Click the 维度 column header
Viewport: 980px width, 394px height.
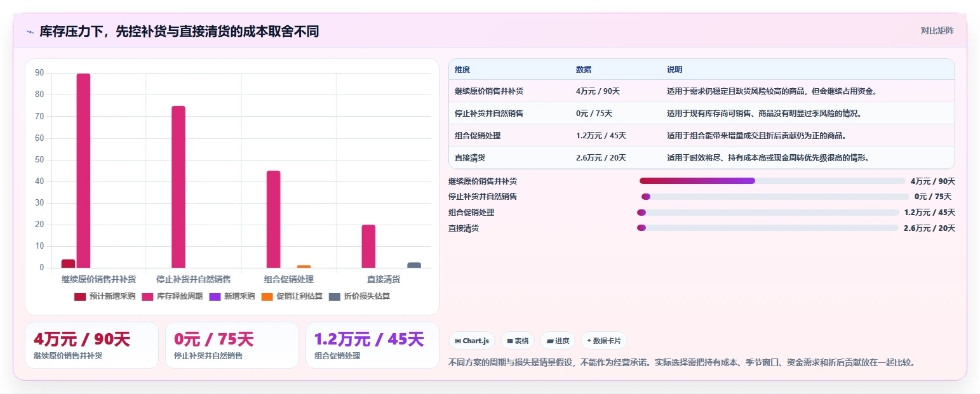coord(462,70)
